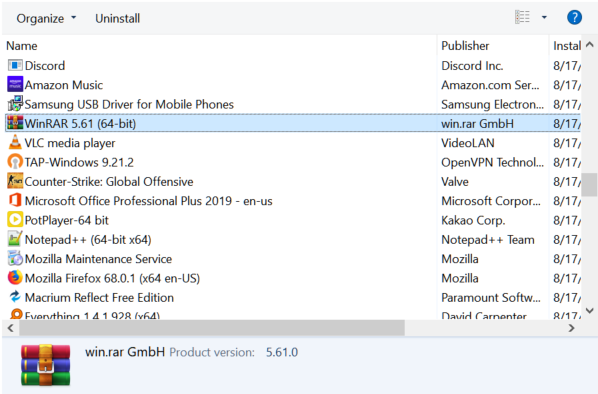
Task: Click the Paramount Softw... publisher cell
Action: coord(491,298)
